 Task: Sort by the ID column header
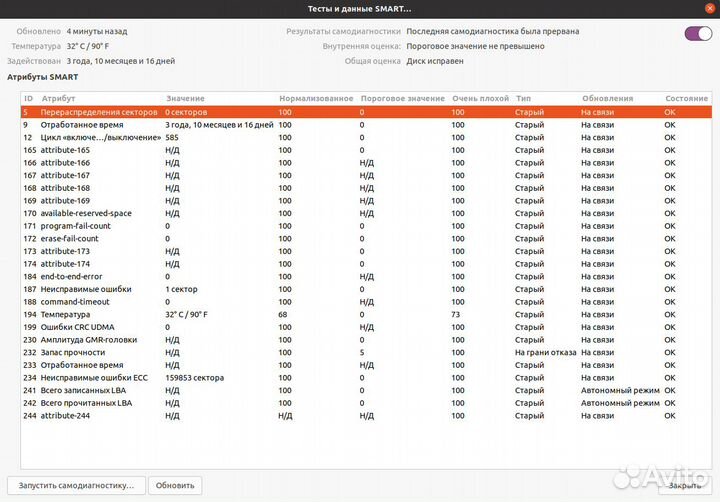[x=28, y=99]
